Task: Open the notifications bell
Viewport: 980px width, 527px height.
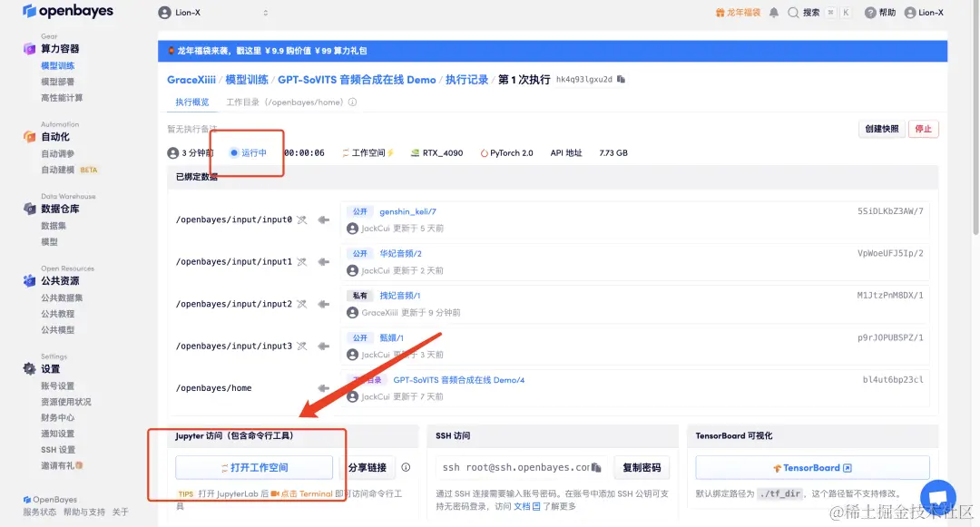Action: 774,13
